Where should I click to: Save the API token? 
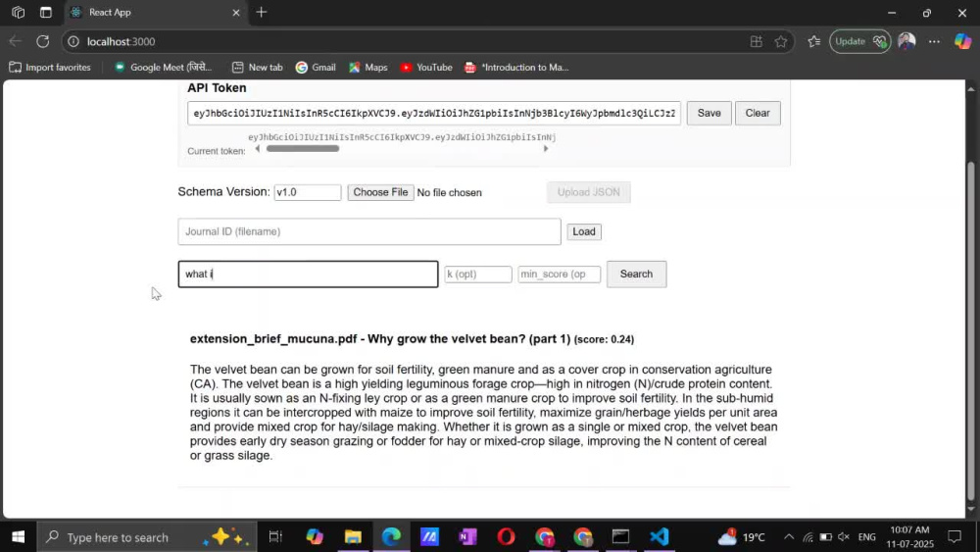point(709,113)
